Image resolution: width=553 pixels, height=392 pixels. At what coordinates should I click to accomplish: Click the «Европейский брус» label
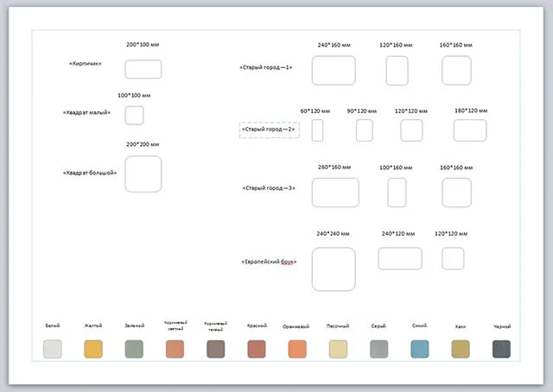pyautogui.click(x=269, y=262)
